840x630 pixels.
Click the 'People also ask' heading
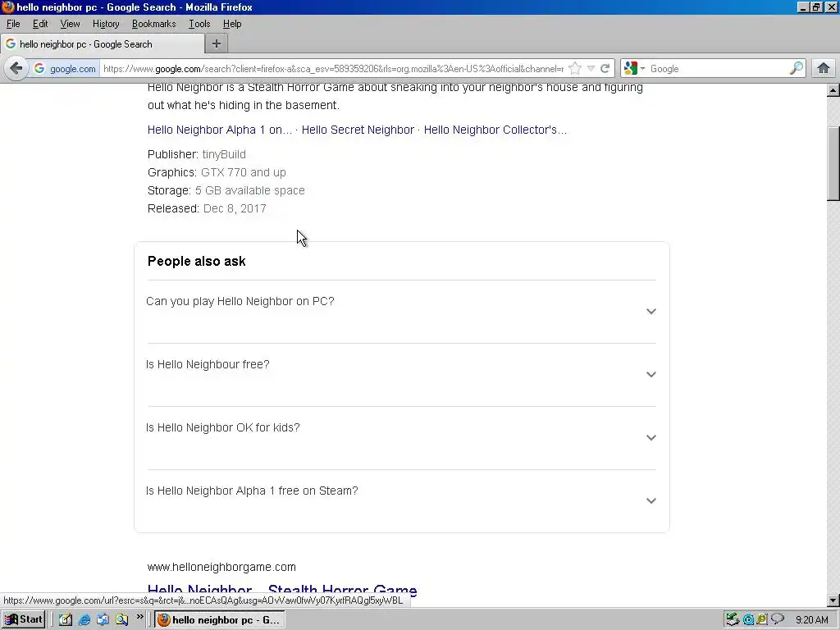(x=197, y=261)
